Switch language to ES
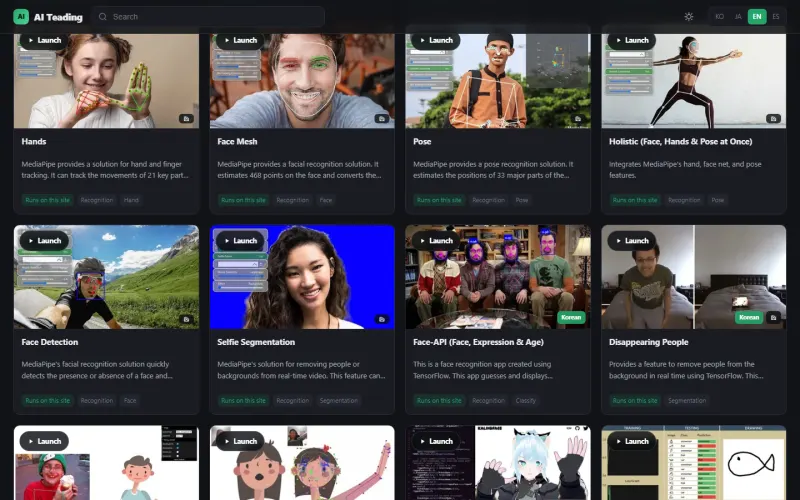Screen dimensions: 800x500 [x=776, y=16]
